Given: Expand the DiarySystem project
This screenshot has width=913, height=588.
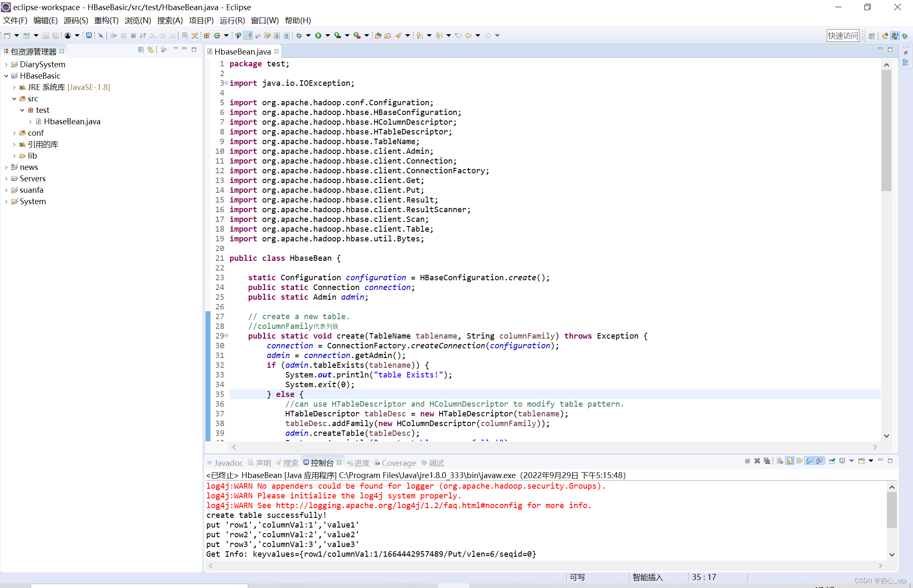Looking at the screenshot, I should pos(6,64).
